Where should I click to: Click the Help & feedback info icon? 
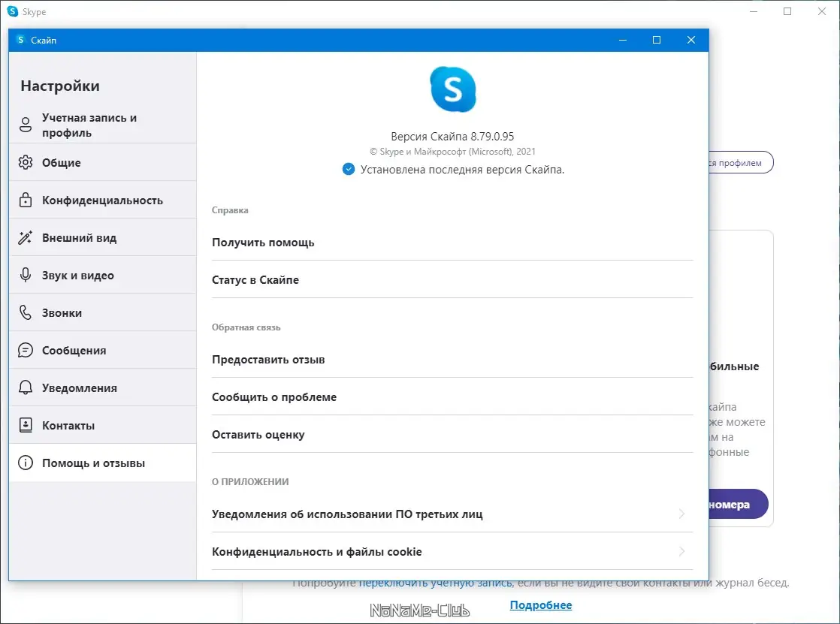26,463
